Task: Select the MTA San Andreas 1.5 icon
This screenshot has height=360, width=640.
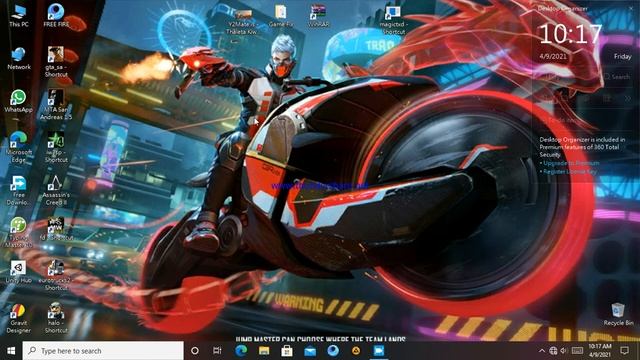Action: click(56, 105)
